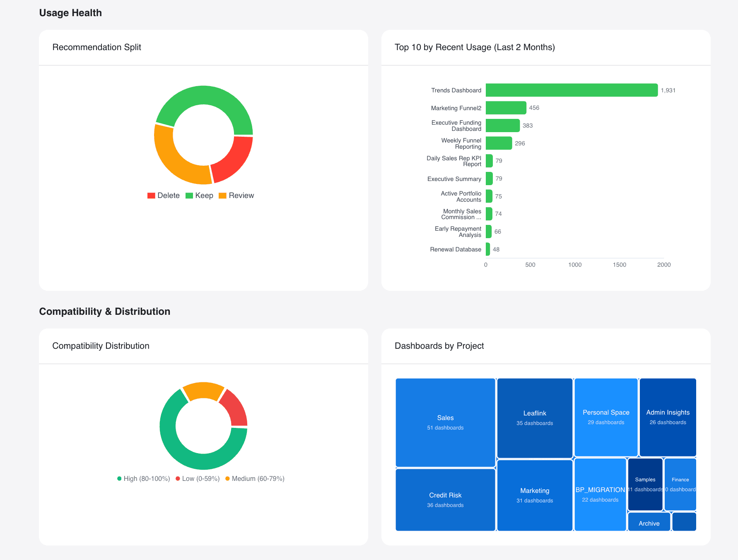Click the Archive tile in Dashboards by Project
The height and width of the screenshot is (560, 738).
coord(649,522)
